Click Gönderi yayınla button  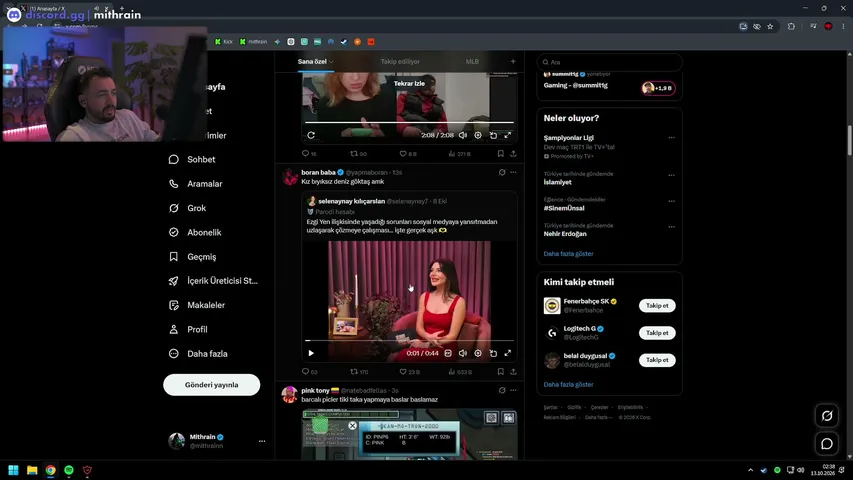click(212, 385)
